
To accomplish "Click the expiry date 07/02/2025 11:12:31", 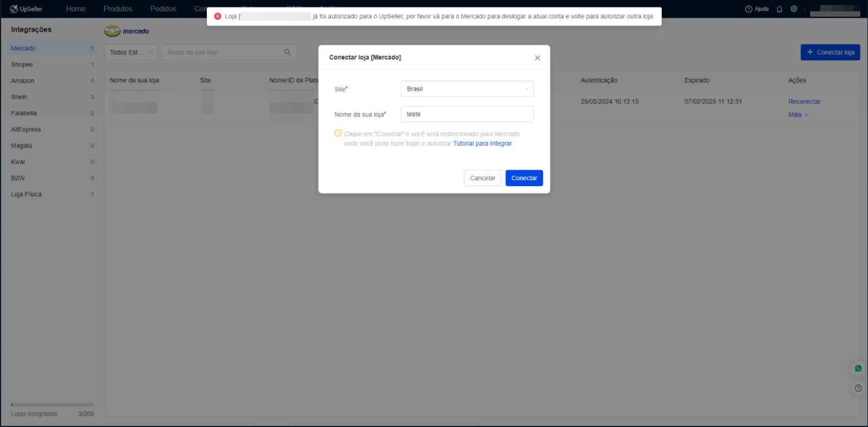I will coord(713,102).
